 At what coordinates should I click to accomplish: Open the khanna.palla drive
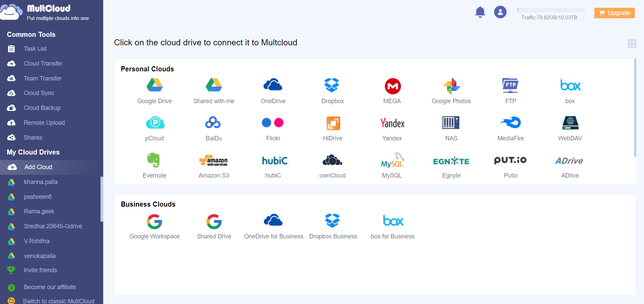(41, 182)
